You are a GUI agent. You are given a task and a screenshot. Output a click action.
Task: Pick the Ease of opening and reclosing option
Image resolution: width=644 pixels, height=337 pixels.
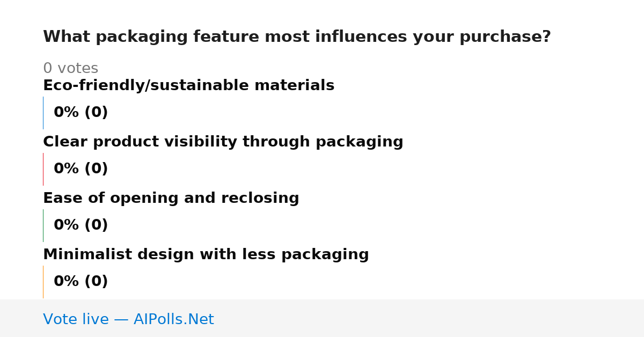tap(171, 199)
